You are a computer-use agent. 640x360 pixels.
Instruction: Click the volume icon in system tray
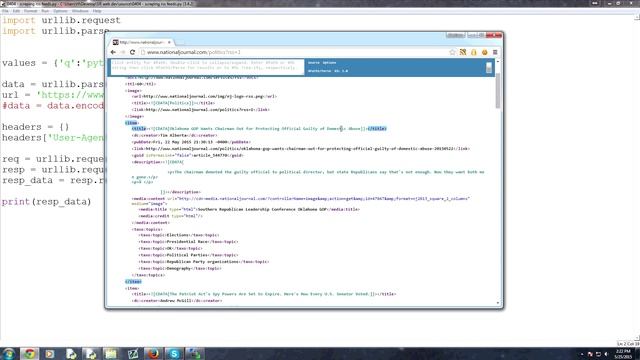pos(606,354)
